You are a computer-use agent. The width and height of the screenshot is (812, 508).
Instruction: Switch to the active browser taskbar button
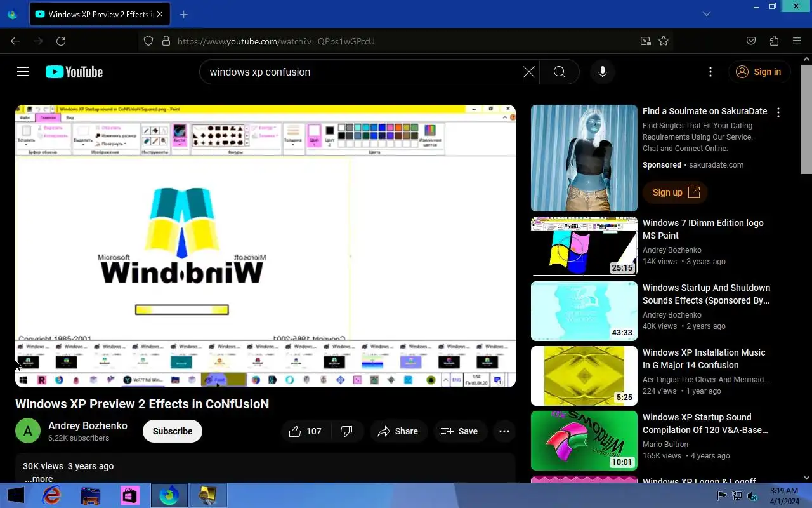169,495
